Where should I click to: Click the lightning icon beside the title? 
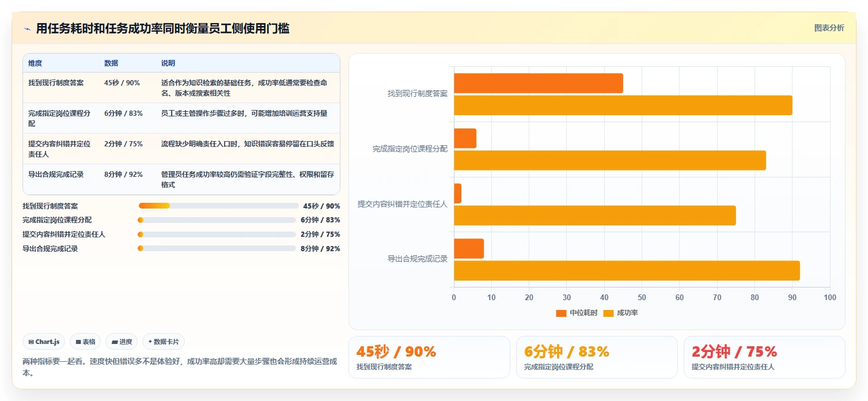tap(27, 29)
